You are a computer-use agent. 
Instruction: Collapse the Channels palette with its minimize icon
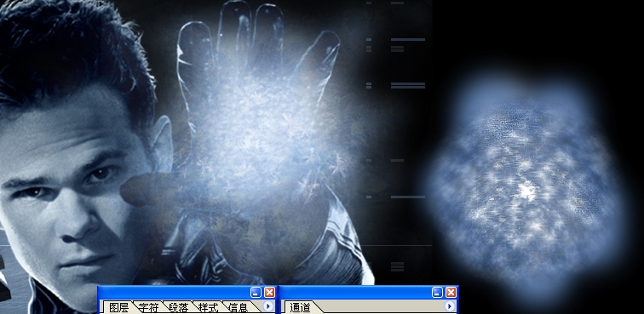(x=437, y=292)
